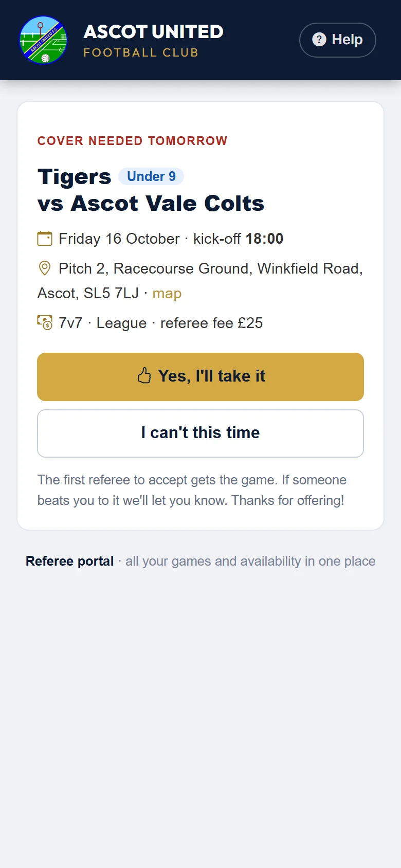This screenshot has width=401, height=868.
Task: Accept the game with Yes, I'll take it
Action: [200, 377]
